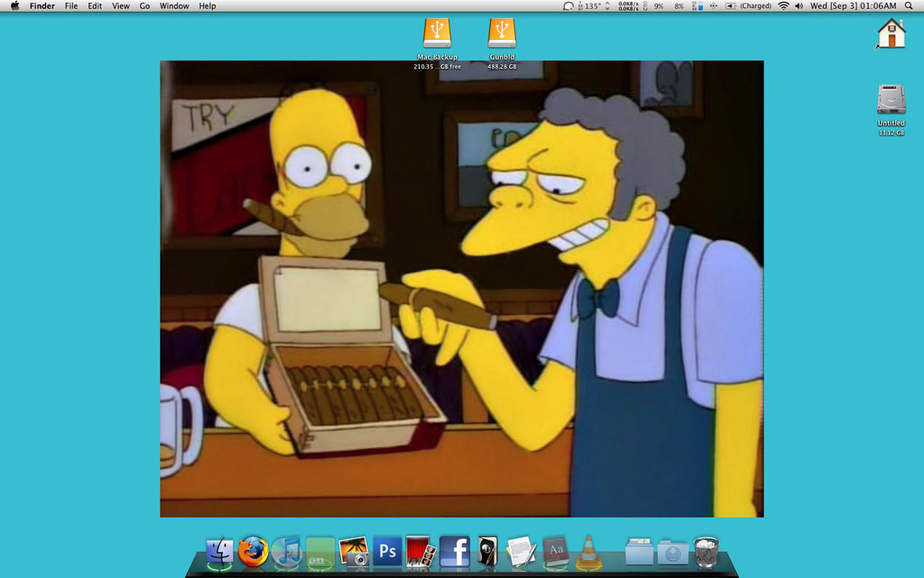Screen dimensions: 924x578
Task: Open the Window menu
Action: click(173, 5)
